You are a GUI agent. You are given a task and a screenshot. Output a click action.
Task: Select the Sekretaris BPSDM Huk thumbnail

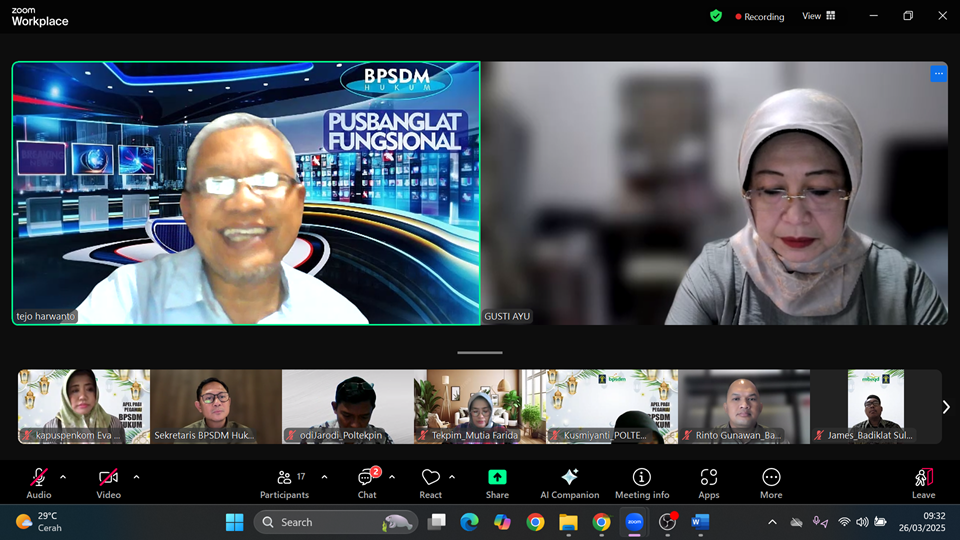coord(216,407)
